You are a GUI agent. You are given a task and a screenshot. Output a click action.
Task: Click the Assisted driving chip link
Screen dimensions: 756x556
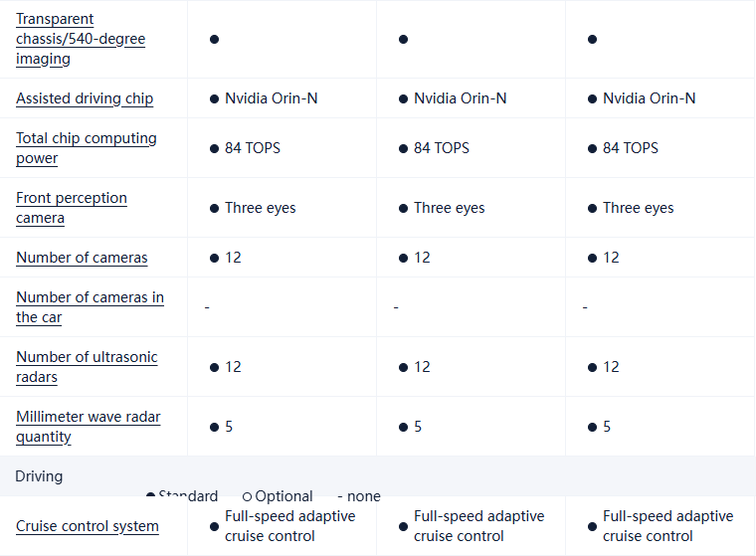85,98
